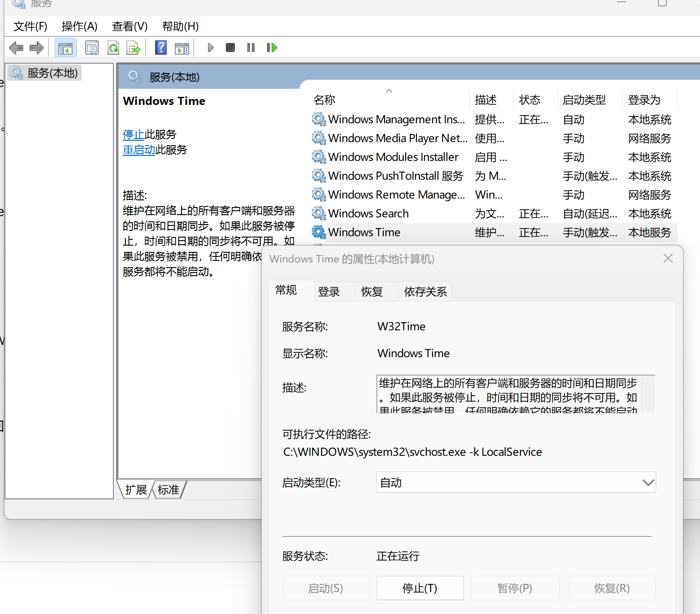This screenshot has height=614, width=700.
Task: Select the Windows PushToInstall 服务 name
Action: point(396,176)
